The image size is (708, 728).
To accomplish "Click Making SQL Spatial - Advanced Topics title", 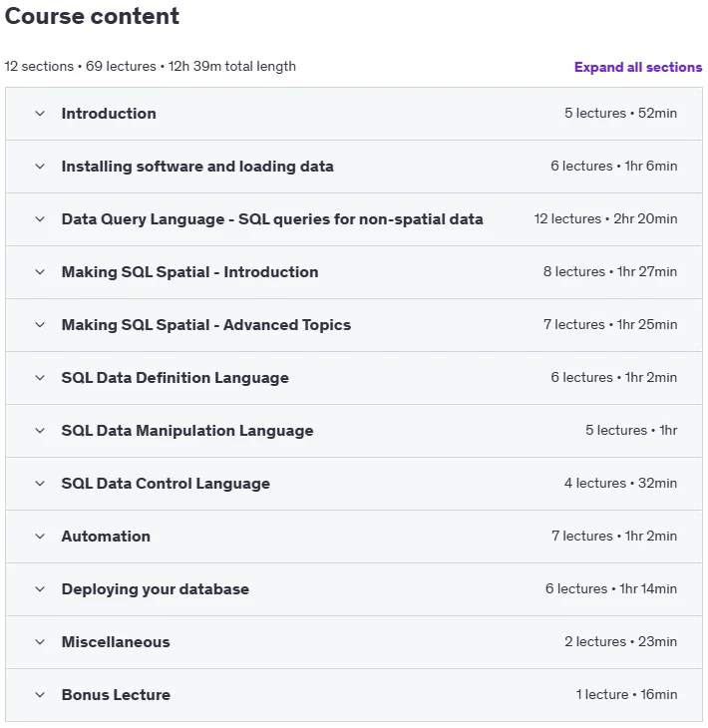I will click(206, 325).
